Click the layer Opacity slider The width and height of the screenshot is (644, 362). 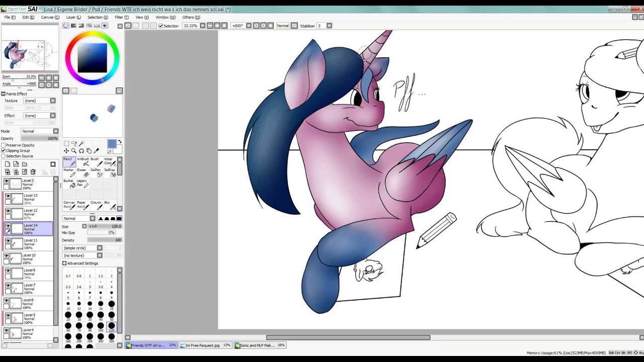coord(40,138)
